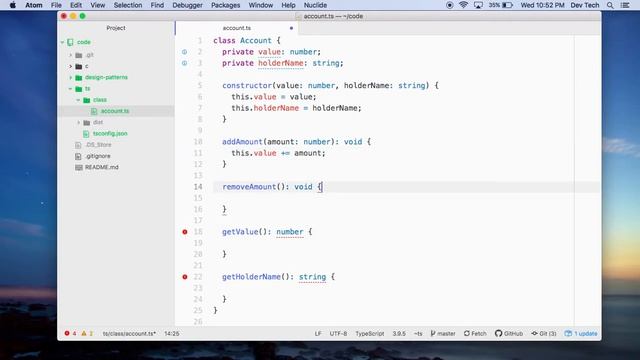The width and height of the screenshot is (640, 360).
Task: Open the .gitignore file
Action: 98,156
